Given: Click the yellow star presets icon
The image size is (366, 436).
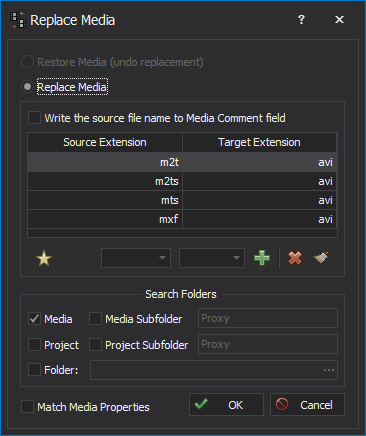Looking at the screenshot, I should [44, 258].
